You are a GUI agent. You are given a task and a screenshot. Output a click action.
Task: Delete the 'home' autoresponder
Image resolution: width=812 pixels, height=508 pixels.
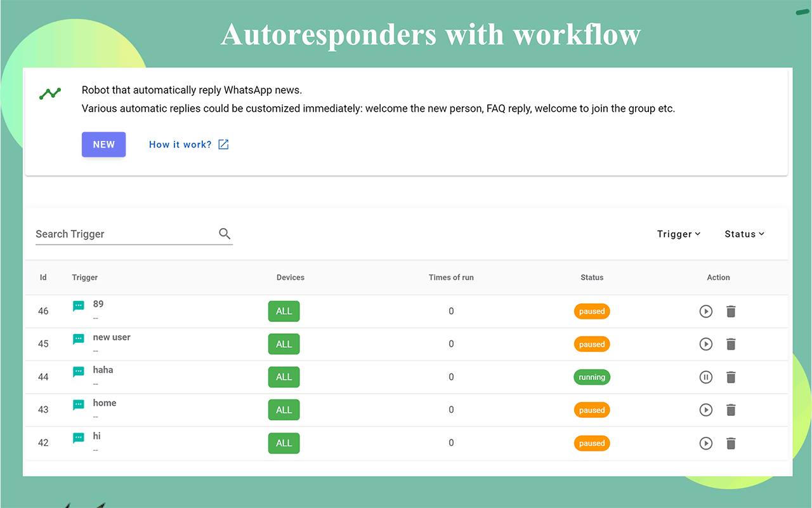tap(731, 410)
